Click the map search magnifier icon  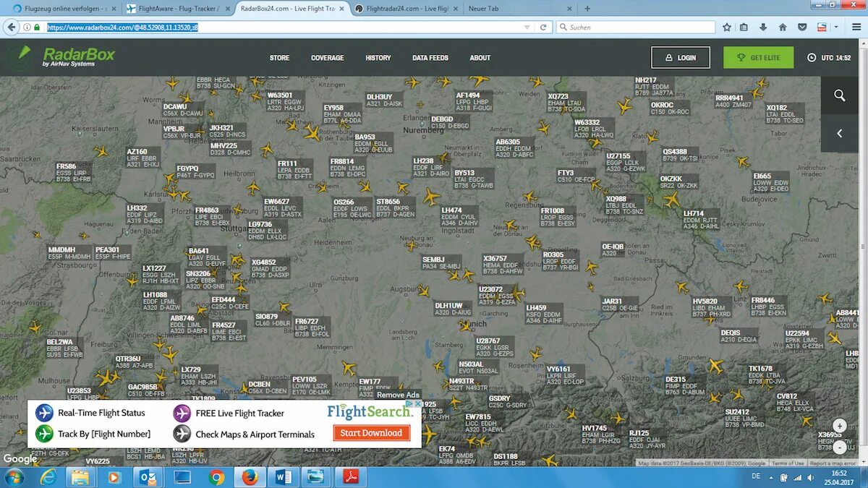(x=839, y=95)
